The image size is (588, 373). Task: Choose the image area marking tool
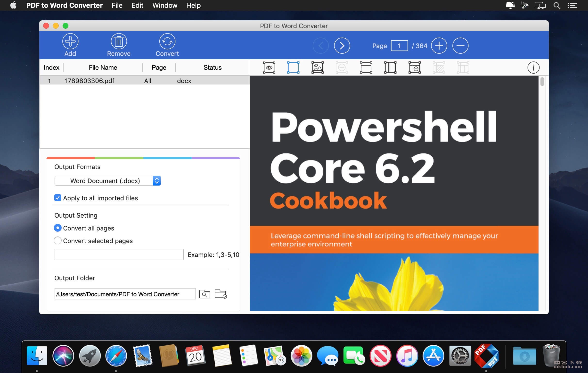click(318, 68)
